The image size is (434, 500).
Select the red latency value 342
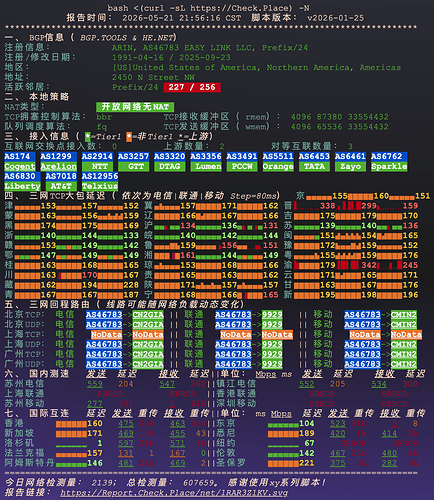[369, 265]
